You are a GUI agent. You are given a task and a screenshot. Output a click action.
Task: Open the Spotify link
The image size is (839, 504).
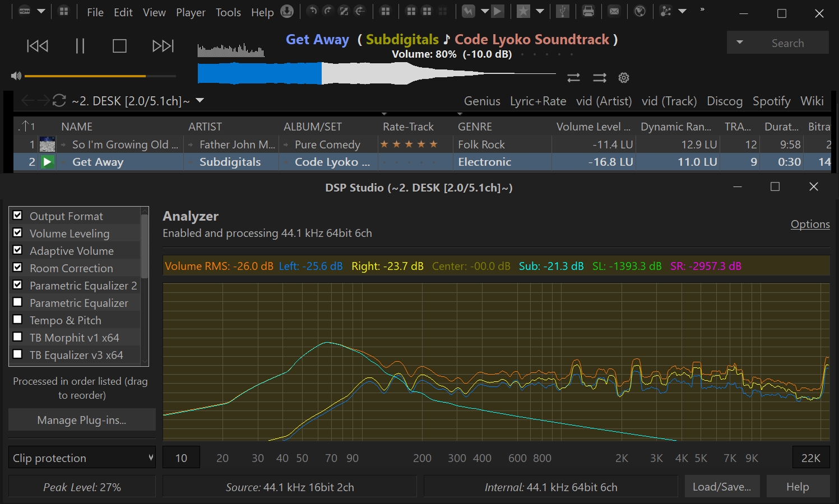[x=771, y=101]
